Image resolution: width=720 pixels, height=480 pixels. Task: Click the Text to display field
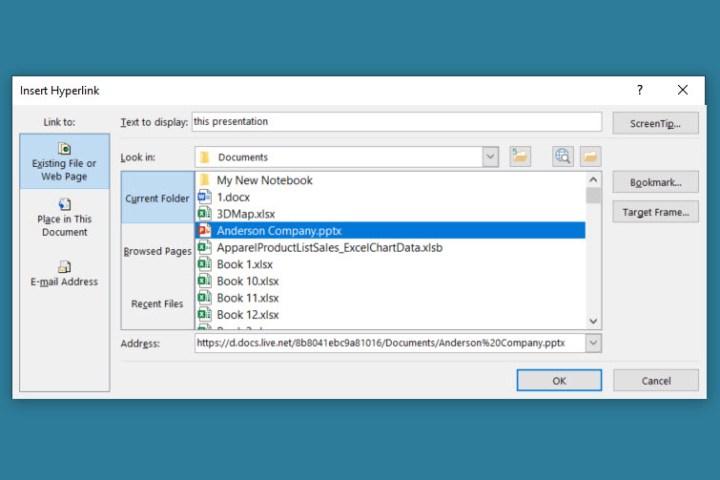[x=396, y=122]
